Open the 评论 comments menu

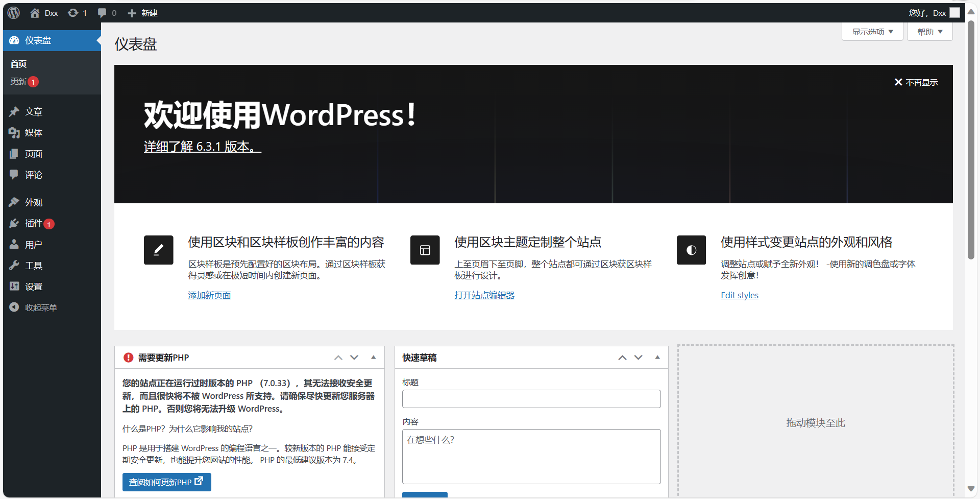click(52, 175)
